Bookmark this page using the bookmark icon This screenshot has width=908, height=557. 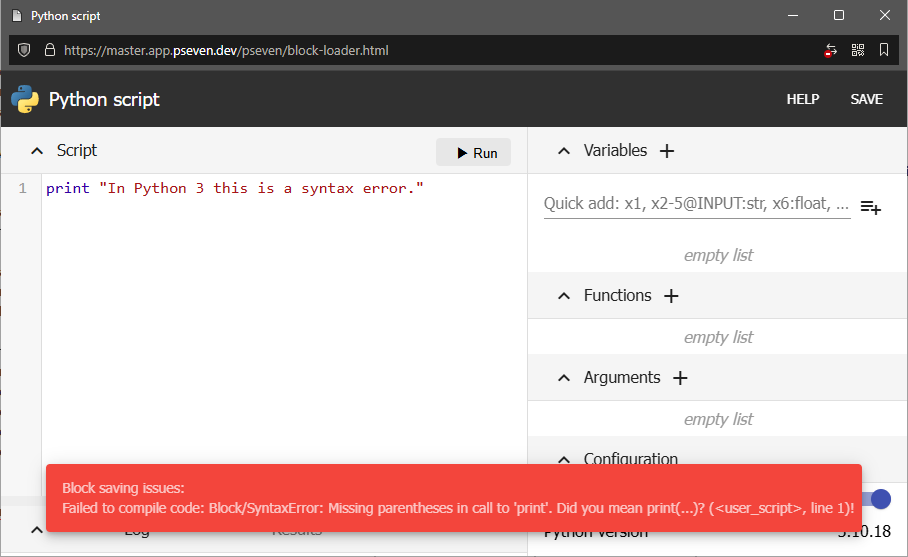pyautogui.click(x=884, y=50)
